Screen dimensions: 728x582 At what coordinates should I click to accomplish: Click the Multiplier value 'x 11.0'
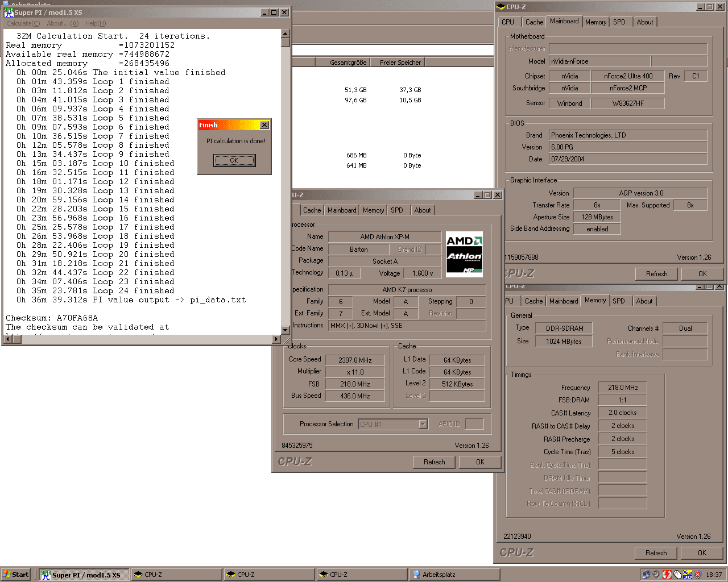pyautogui.click(x=355, y=372)
